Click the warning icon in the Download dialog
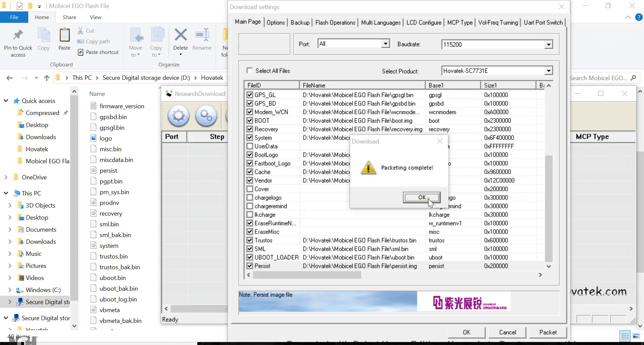The height and width of the screenshot is (345, 644). 368,168
